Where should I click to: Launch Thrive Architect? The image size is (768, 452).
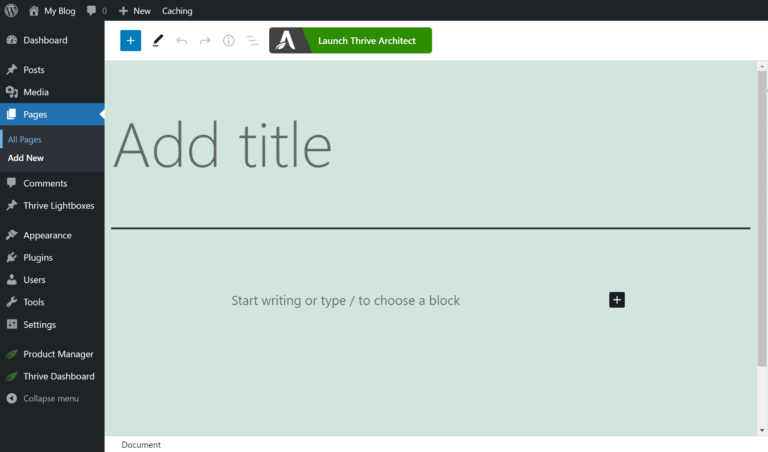point(350,41)
